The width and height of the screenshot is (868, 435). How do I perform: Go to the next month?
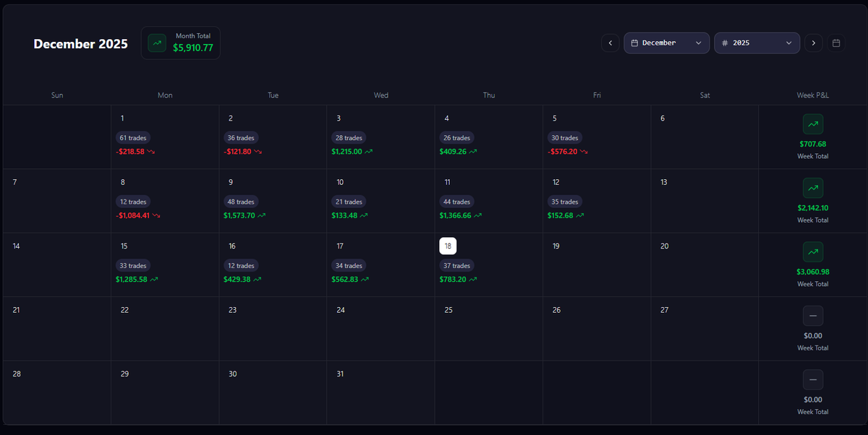click(814, 43)
